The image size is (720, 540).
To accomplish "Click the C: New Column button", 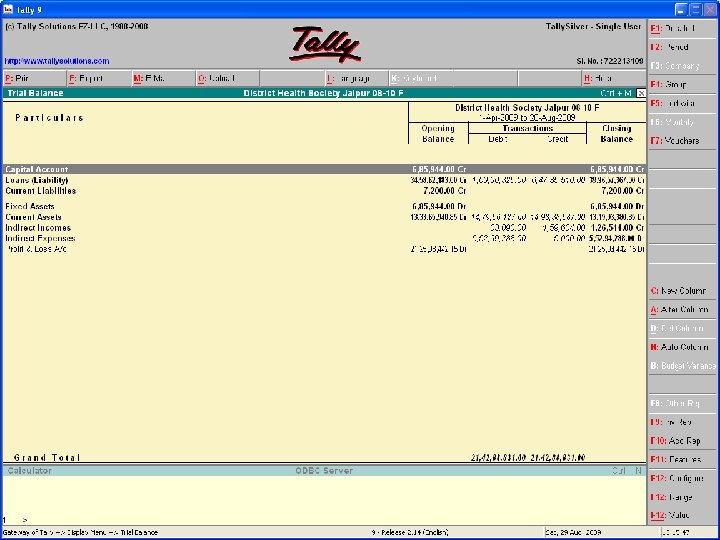I will tap(682, 291).
